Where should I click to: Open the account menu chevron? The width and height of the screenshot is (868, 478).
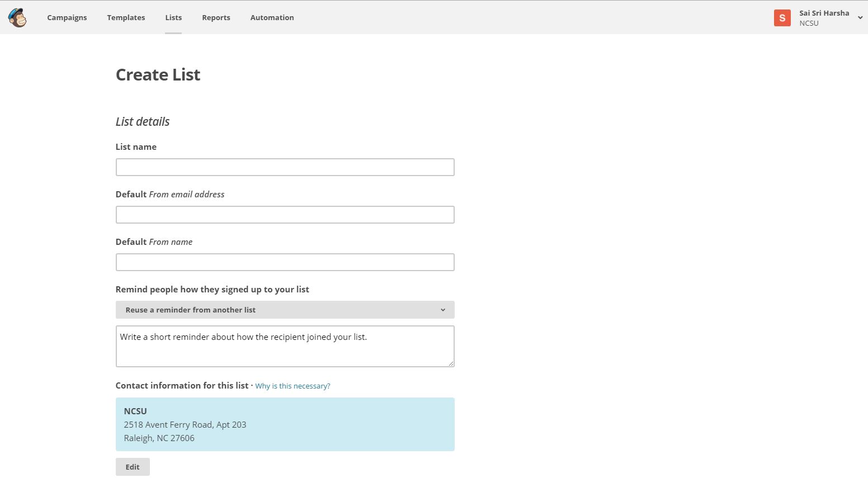click(x=860, y=18)
